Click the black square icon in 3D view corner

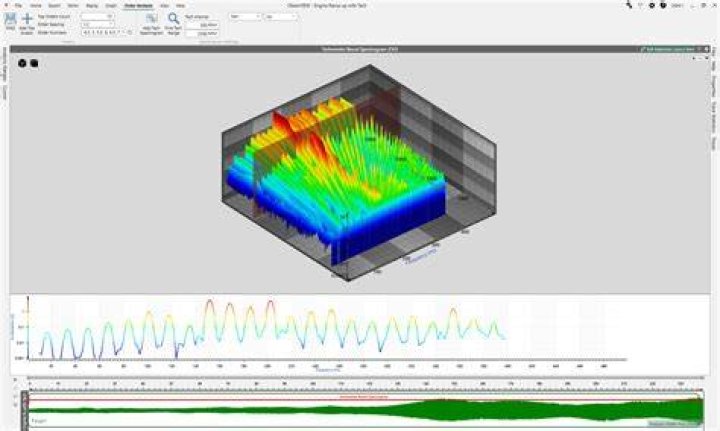34,63
